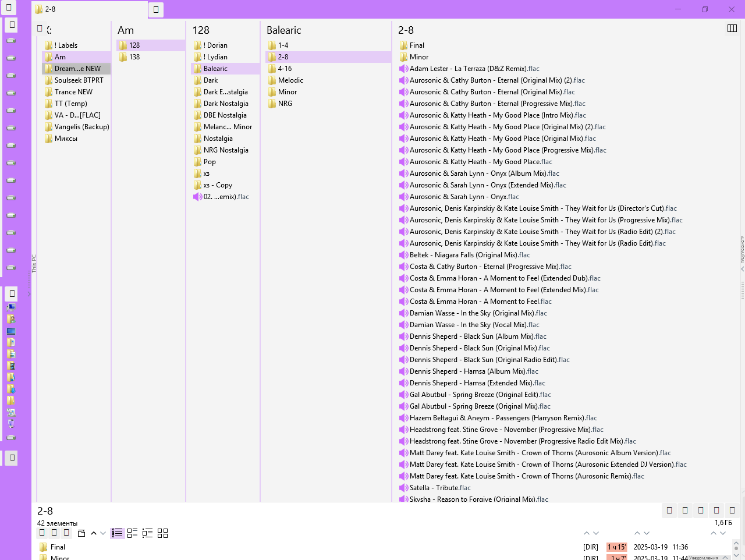745x560 pixels.
Task: Select Gal Abutbul - Spring Breeze (Original Edit).flac
Action: tap(480, 395)
